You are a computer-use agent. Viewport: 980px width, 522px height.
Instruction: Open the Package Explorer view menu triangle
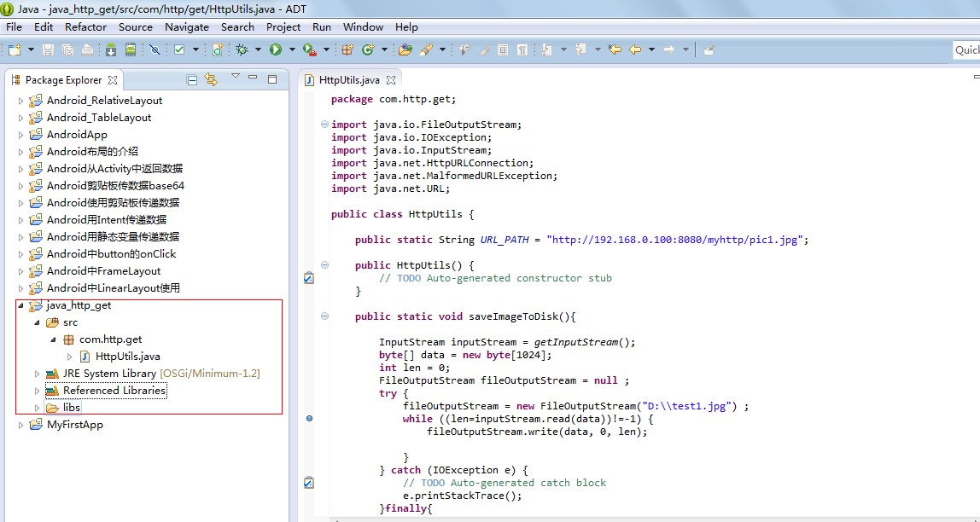click(235, 76)
